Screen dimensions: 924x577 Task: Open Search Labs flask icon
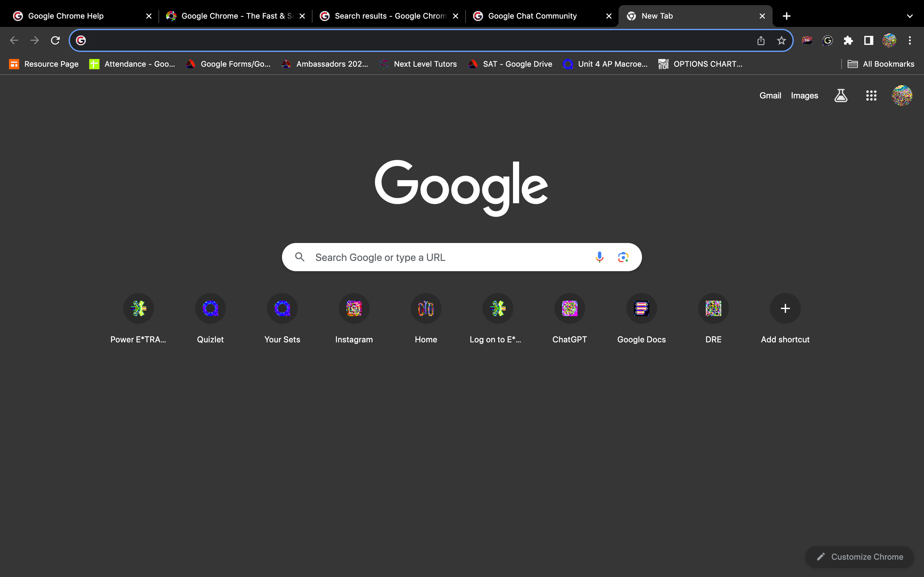coord(841,96)
